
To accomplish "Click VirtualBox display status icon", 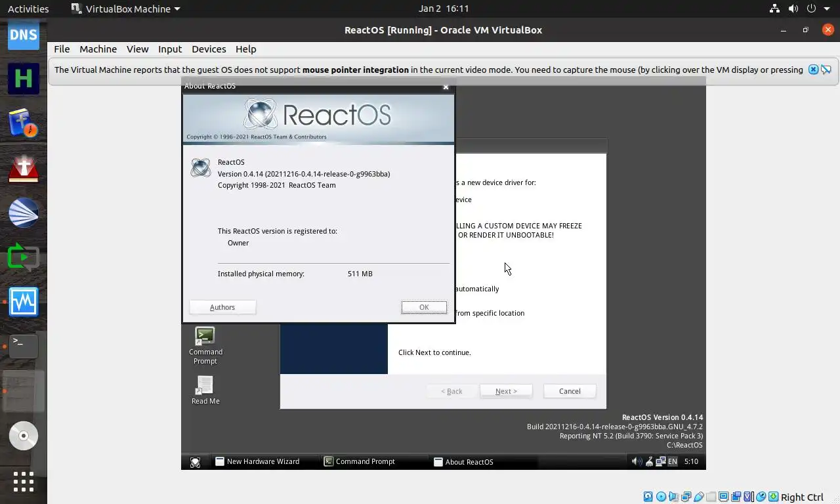I will point(723,497).
